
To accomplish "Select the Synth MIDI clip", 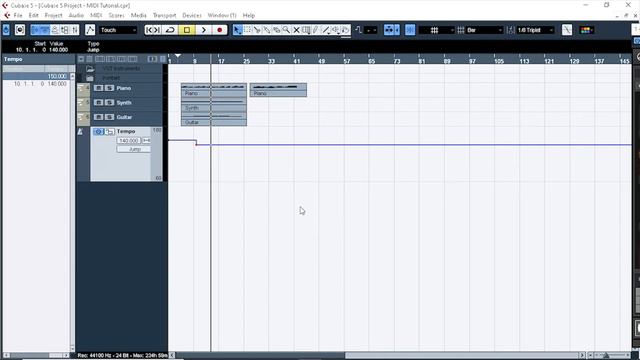I will [x=214, y=104].
